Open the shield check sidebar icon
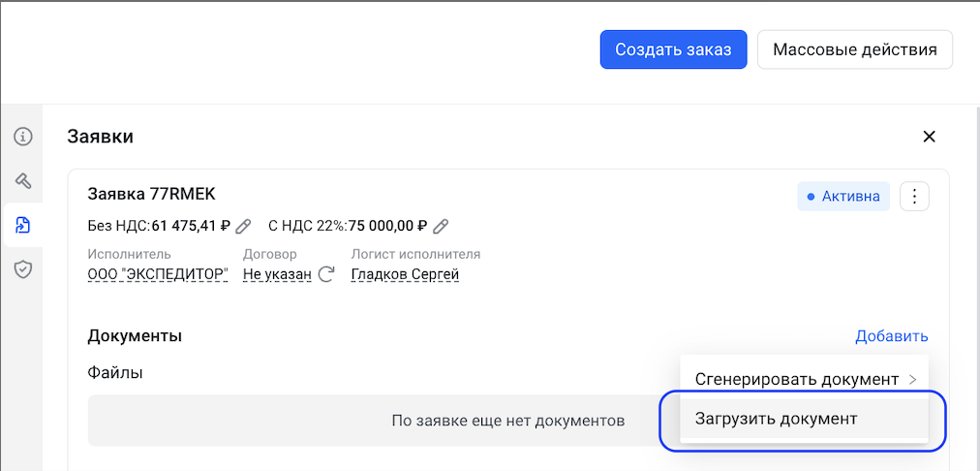This screenshot has width=980, height=471. [x=23, y=269]
